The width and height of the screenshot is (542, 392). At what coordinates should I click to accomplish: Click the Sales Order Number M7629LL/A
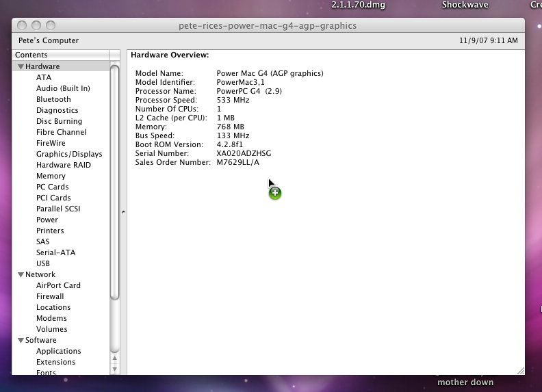click(238, 162)
